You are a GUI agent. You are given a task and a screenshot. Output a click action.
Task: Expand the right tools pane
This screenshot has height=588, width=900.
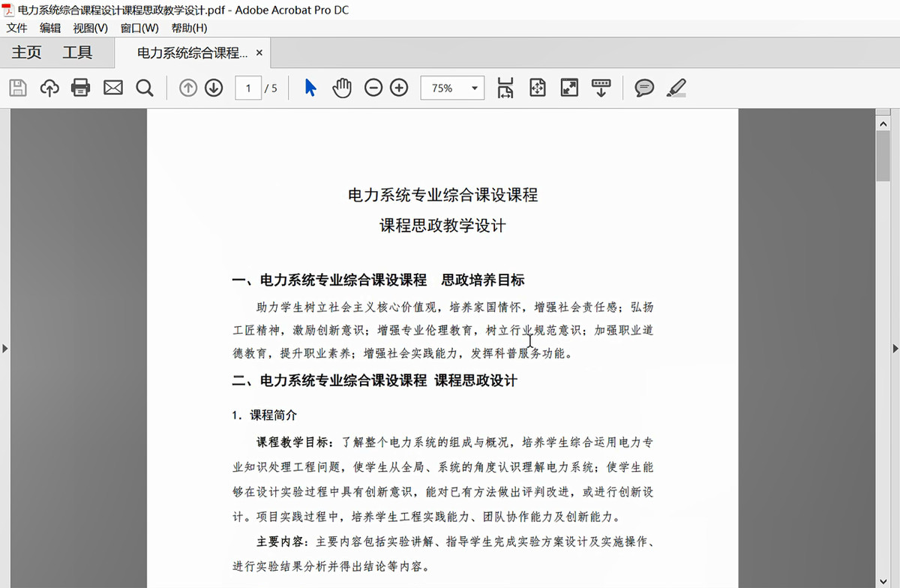tap(895, 348)
